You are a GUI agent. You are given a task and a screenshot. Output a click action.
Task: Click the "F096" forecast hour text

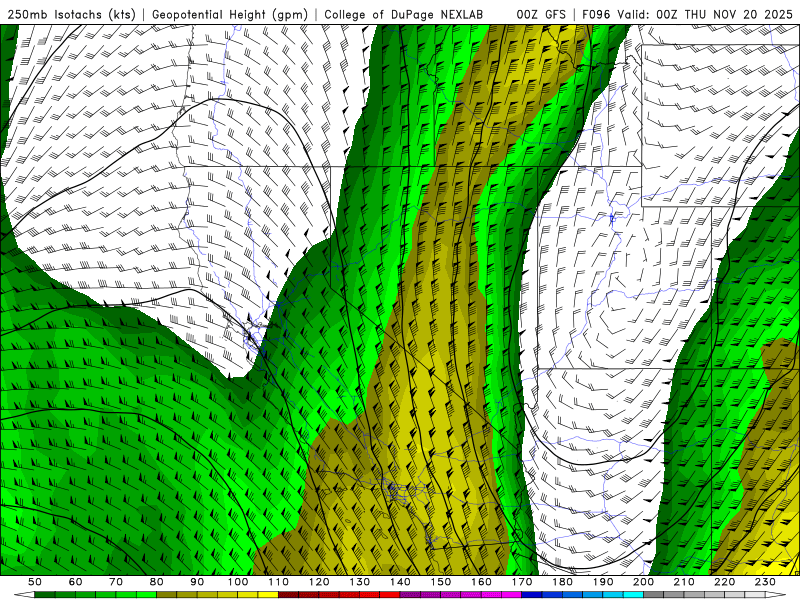tap(595, 15)
